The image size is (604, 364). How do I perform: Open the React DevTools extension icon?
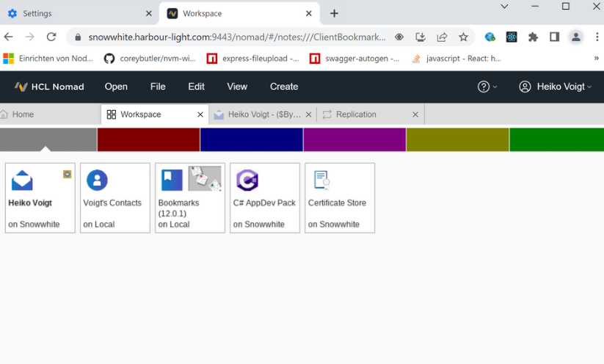(x=512, y=37)
